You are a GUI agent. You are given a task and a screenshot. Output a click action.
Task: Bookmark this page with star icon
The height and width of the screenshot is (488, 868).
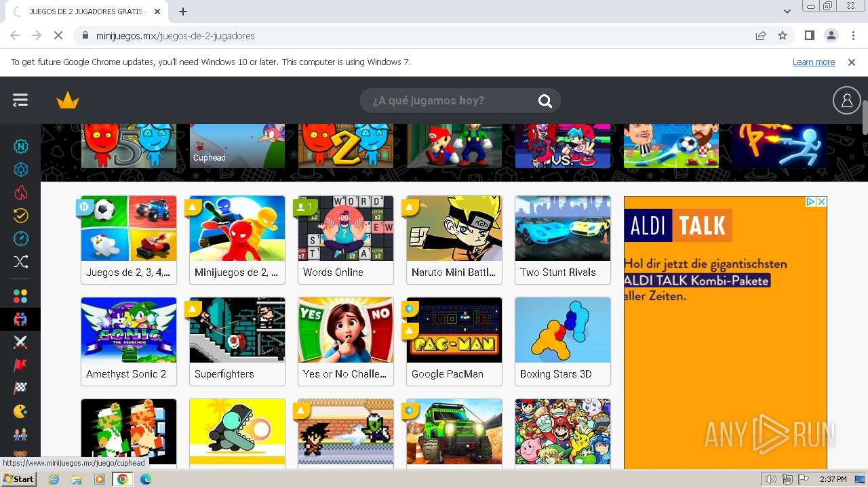click(x=783, y=35)
